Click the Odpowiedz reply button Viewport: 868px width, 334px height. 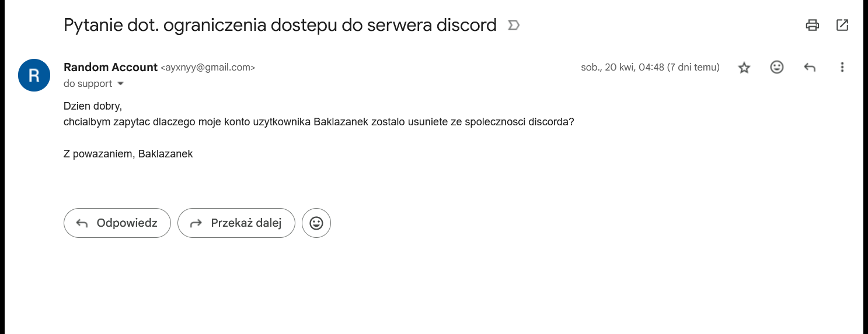[117, 223]
